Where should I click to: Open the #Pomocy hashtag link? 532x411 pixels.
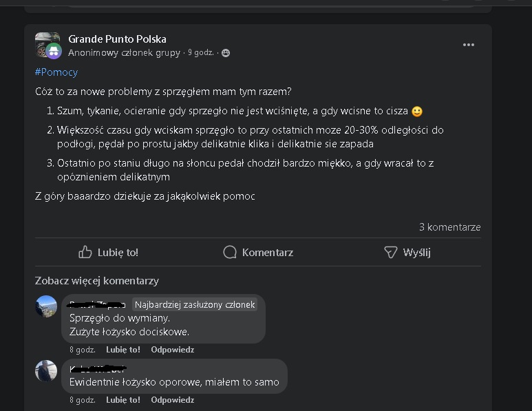pos(56,72)
